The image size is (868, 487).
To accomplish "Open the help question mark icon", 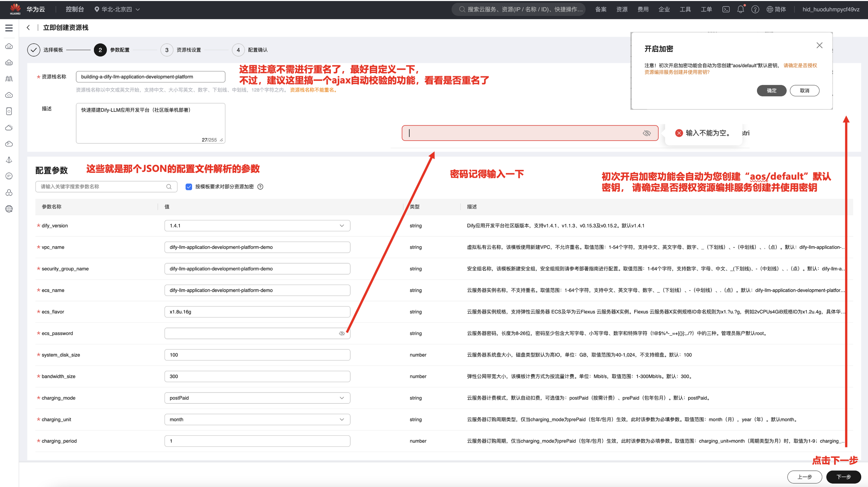I will coord(755,10).
